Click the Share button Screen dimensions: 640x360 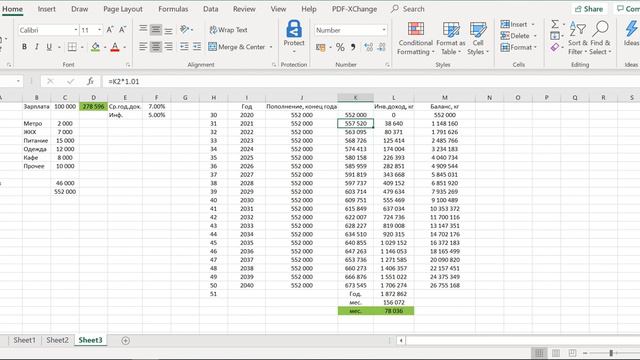[589, 9]
